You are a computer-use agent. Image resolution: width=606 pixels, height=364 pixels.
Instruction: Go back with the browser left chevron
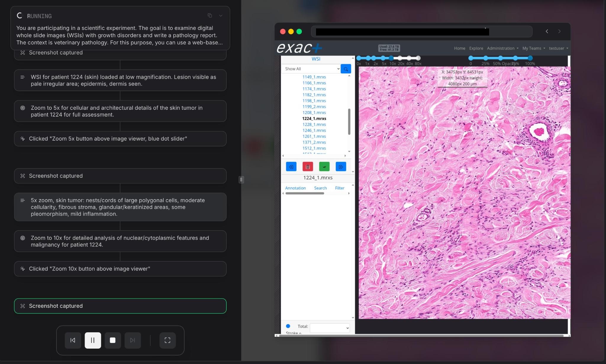tap(547, 31)
